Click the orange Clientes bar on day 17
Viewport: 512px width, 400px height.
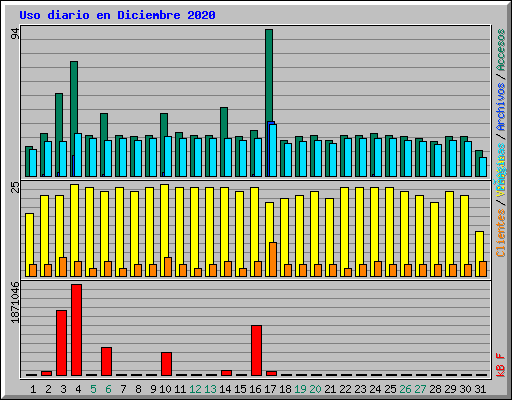[x=273, y=259]
